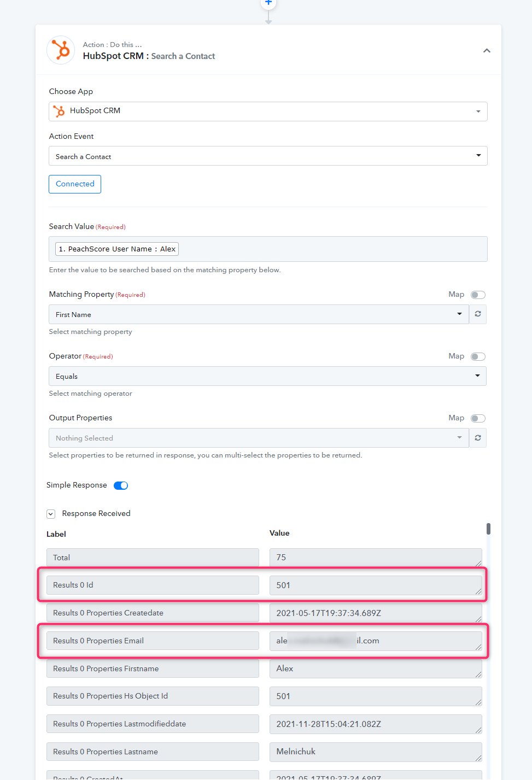Click Results 0 Properties Email label

point(153,641)
